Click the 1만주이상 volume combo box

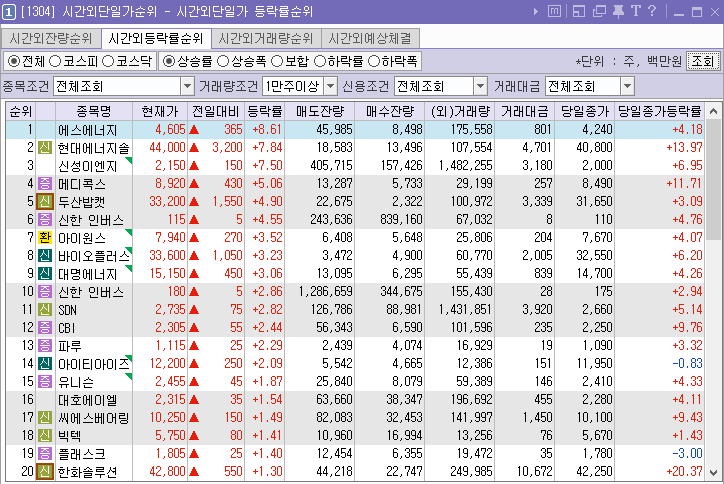pos(300,86)
